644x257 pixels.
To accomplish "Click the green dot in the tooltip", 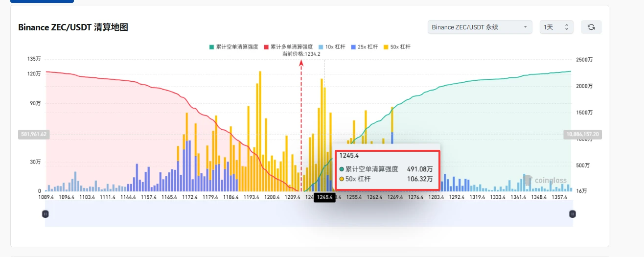I will coord(342,169).
